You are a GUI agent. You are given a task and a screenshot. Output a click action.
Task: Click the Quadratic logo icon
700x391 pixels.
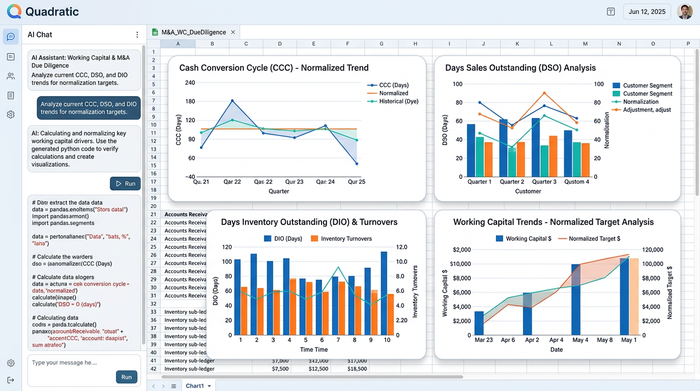click(x=14, y=11)
